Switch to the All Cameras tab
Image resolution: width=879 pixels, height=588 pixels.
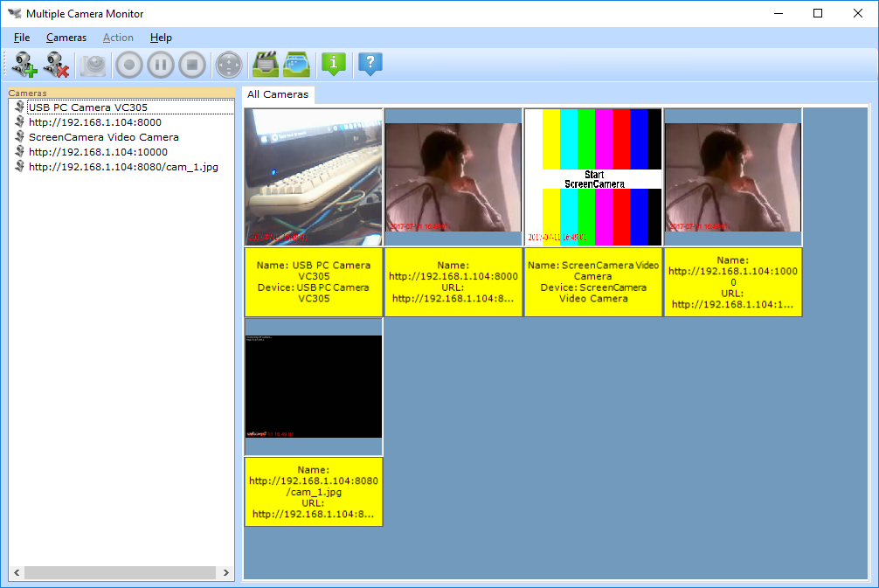click(277, 93)
